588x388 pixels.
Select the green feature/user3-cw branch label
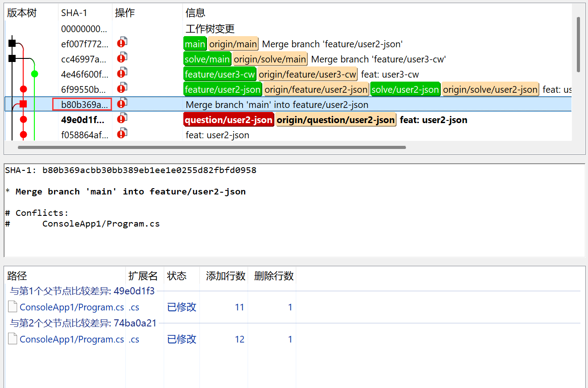(220, 74)
